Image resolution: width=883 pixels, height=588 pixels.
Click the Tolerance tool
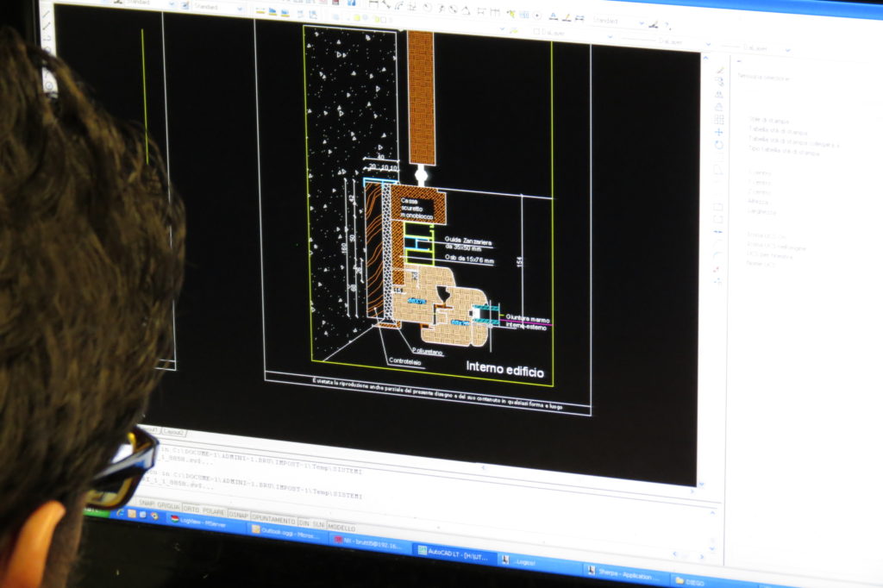coord(524,14)
